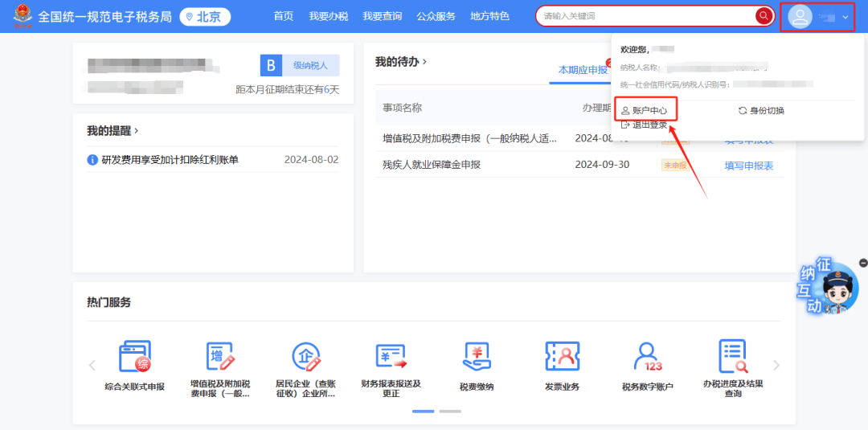Expand 我的提醒 section header

113,131
